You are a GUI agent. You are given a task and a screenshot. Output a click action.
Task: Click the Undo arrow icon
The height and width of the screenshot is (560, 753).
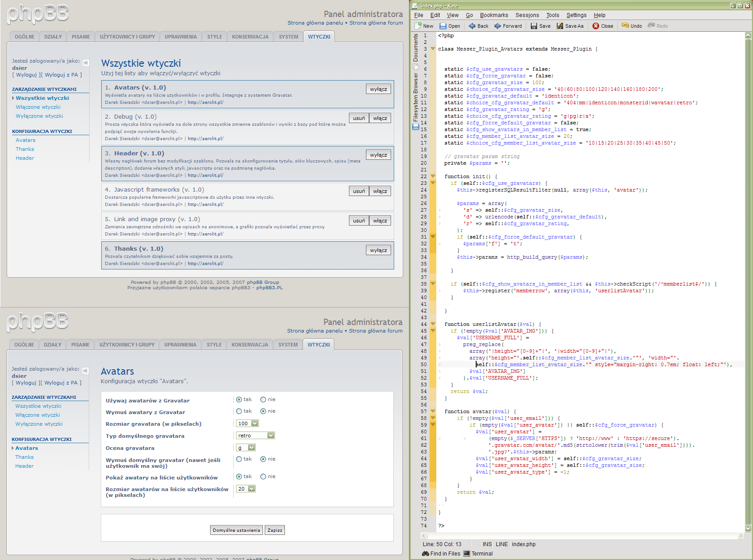point(625,26)
